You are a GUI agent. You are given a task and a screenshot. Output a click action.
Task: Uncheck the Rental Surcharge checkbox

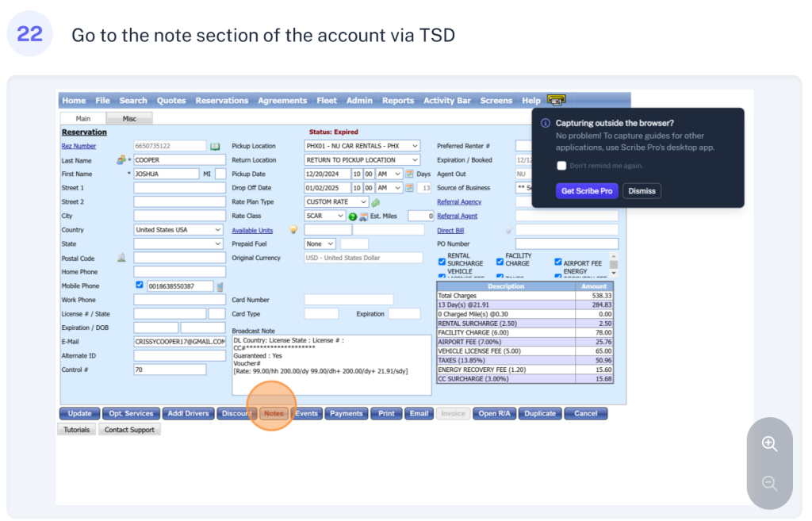442,261
